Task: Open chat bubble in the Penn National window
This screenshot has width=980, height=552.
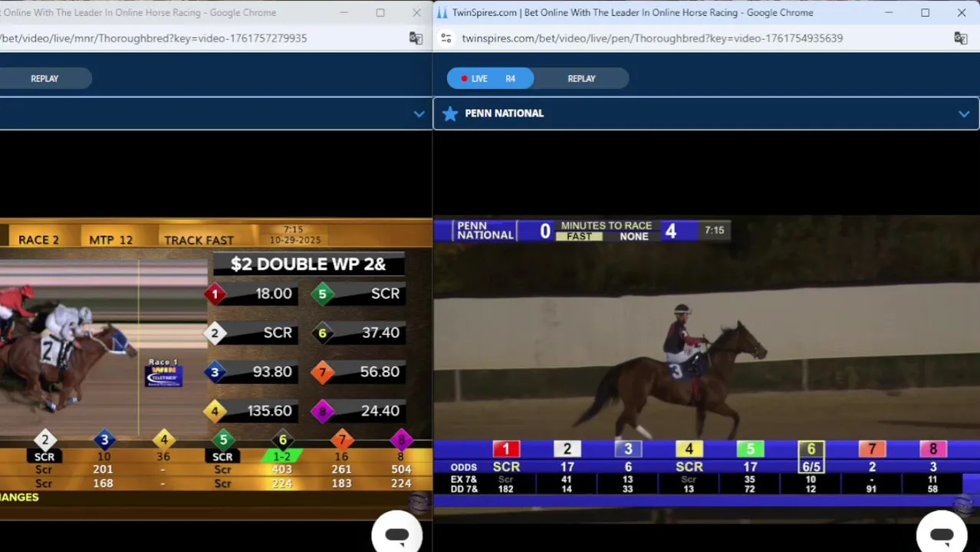Action: pyautogui.click(x=942, y=534)
